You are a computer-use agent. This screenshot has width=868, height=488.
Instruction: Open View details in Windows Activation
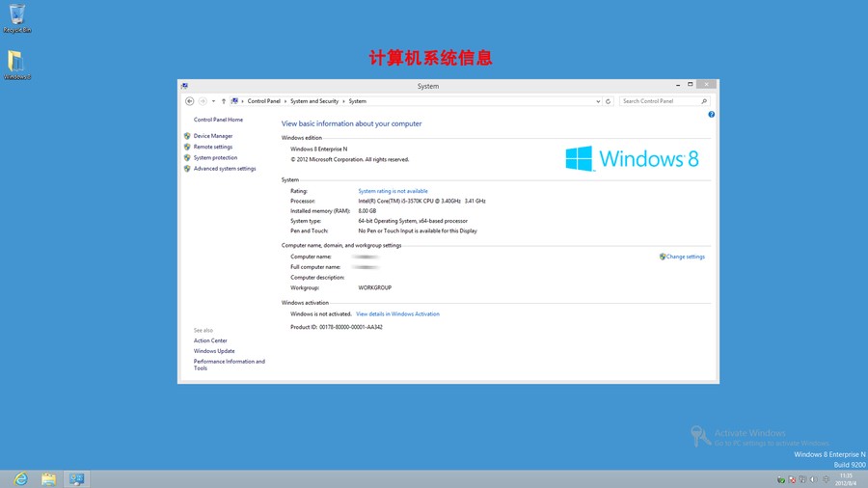[397, 314]
